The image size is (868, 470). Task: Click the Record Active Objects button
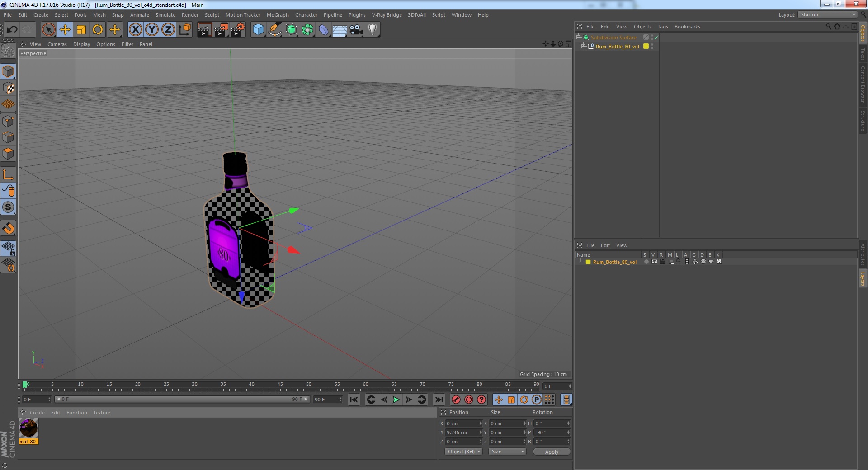(456, 399)
